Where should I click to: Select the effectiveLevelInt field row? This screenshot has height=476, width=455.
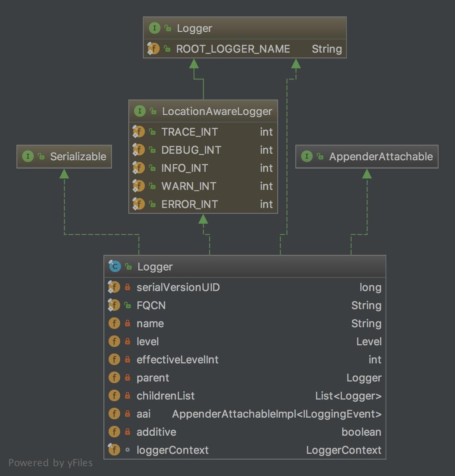click(x=245, y=360)
